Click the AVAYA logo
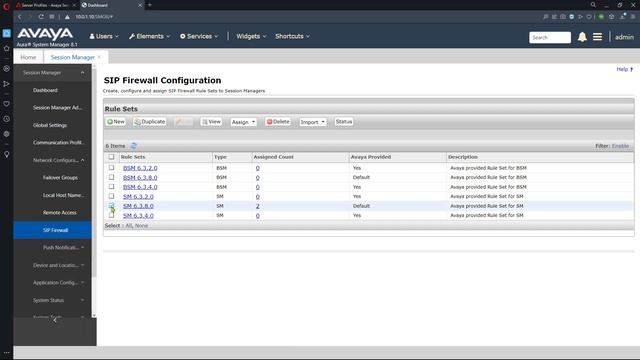Image resolution: width=640 pixels, height=360 pixels. point(45,34)
